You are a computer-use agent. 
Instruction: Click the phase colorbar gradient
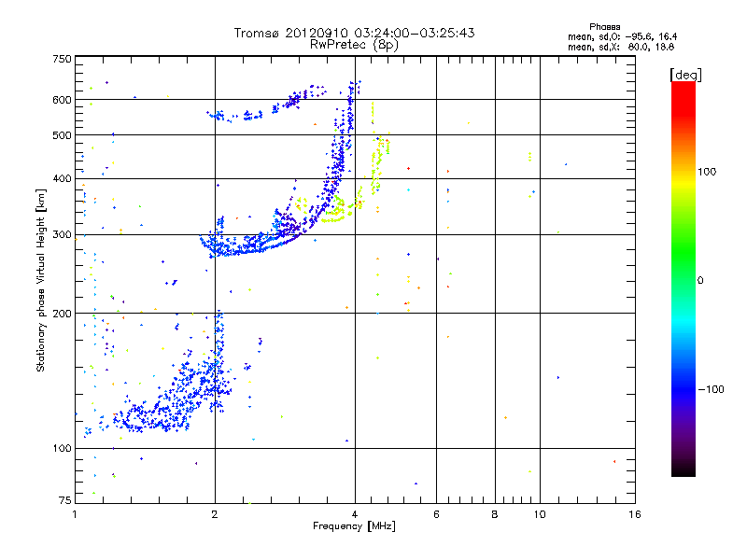point(684,278)
